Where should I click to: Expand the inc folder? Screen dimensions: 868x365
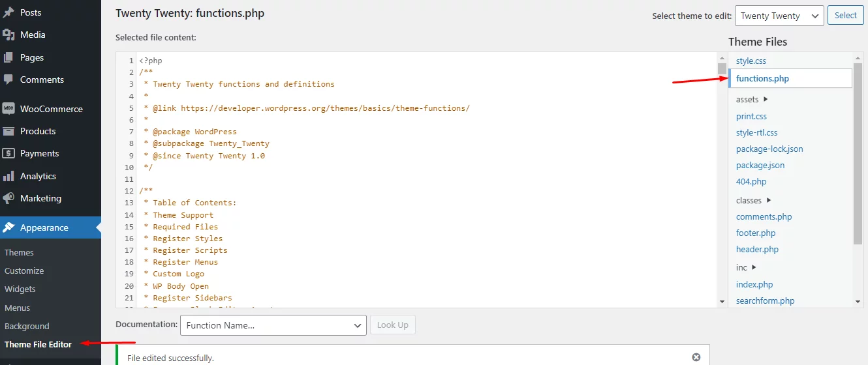coord(746,267)
